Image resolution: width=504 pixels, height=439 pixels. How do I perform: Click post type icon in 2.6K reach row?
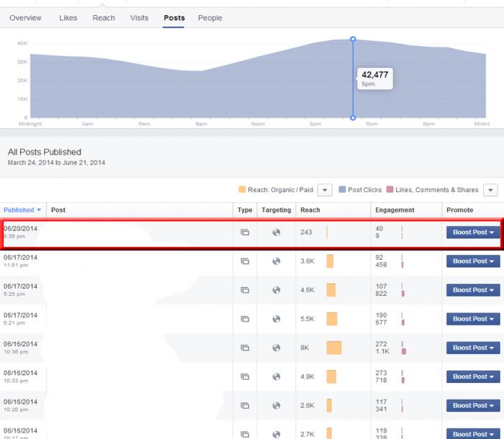click(245, 405)
